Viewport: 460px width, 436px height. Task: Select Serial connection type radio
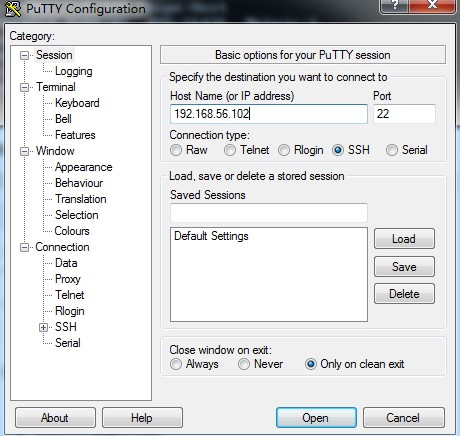pyautogui.click(x=392, y=150)
